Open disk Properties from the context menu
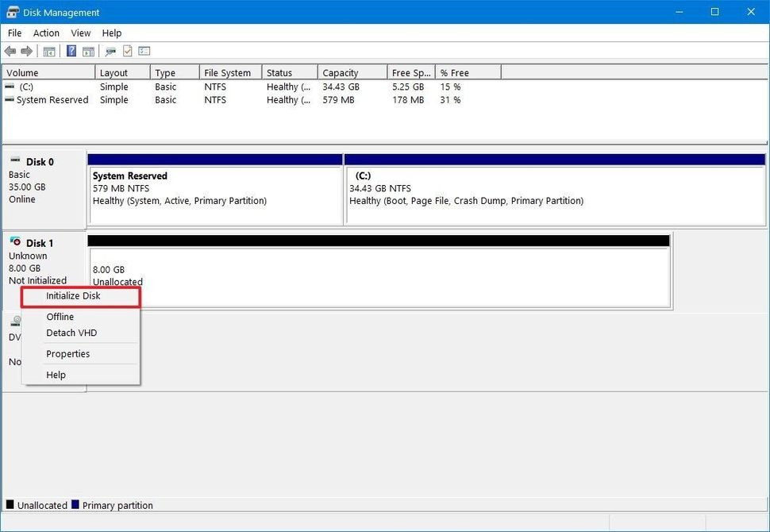 pyautogui.click(x=67, y=353)
